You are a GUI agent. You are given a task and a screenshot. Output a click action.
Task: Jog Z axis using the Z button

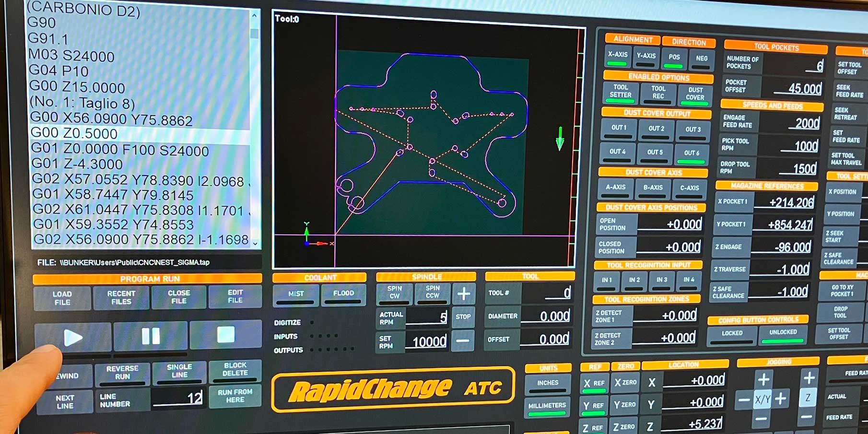point(808,398)
